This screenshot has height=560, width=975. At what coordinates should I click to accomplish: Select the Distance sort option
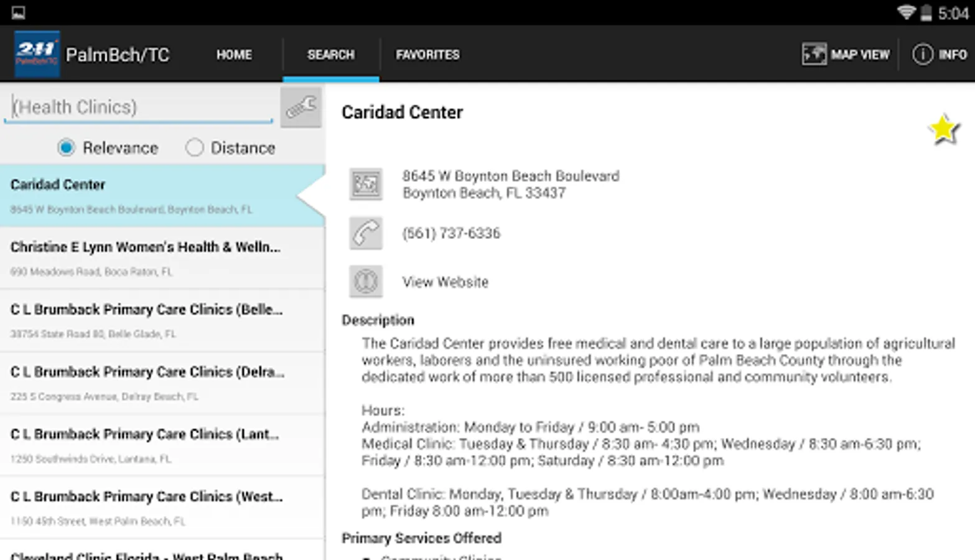coord(230,147)
